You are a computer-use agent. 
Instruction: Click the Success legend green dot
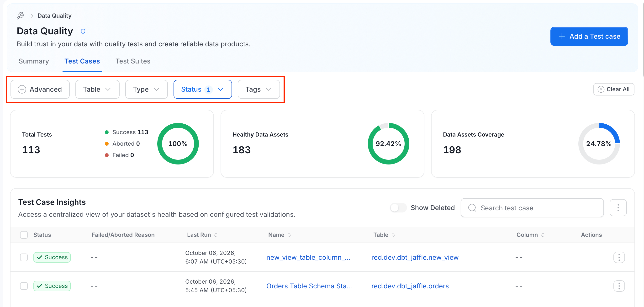coord(106,132)
